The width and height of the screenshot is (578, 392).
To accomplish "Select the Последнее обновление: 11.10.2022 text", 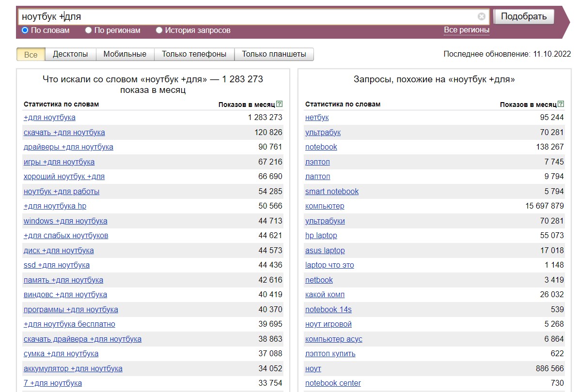I will [x=507, y=54].
